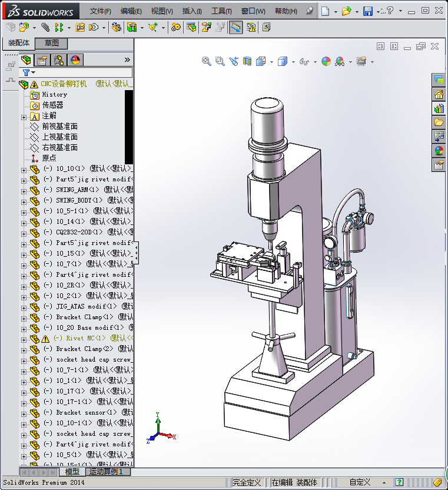Expand the Rivet MC<1> warning component
448x490 pixels.
(x=24, y=340)
